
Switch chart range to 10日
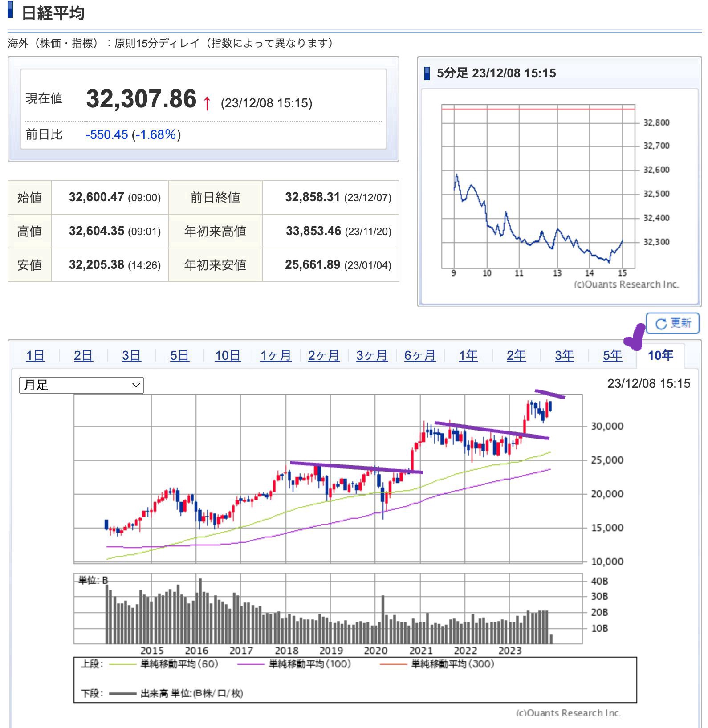[228, 355]
